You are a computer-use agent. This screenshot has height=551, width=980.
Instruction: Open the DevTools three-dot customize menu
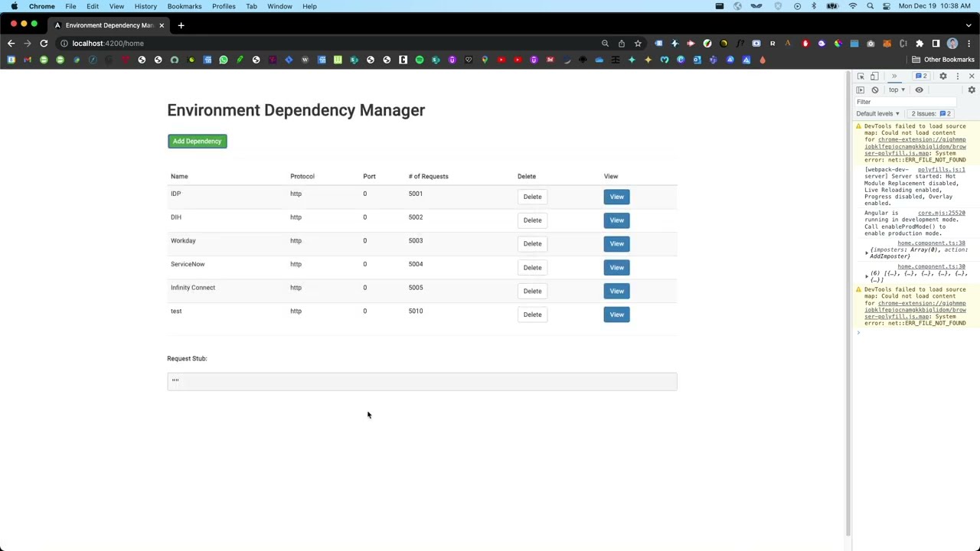(x=957, y=77)
